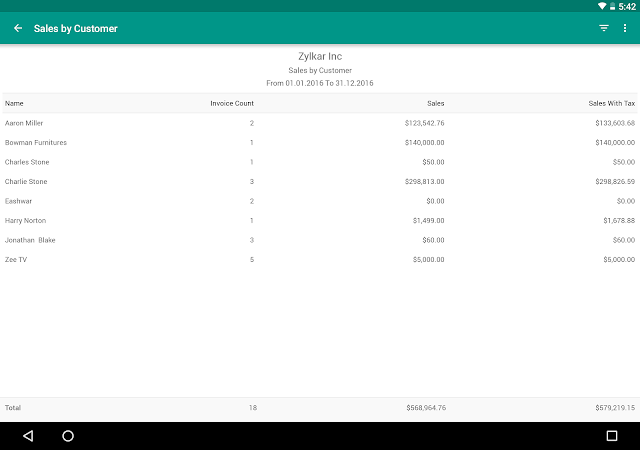Select Charlie Stone's sales $298,813.00
The width and height of the screenshot is (640, 450).
(424, 181)
